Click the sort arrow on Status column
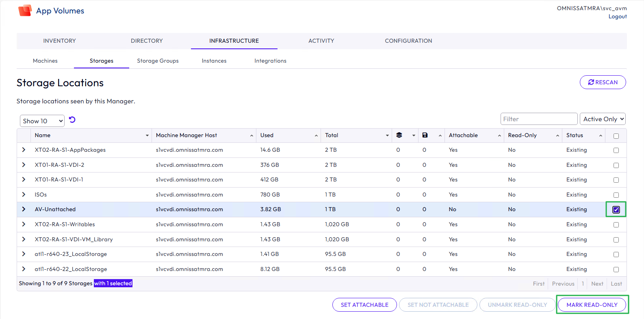Viewport: 644px width, 319px height. [601, 135]
